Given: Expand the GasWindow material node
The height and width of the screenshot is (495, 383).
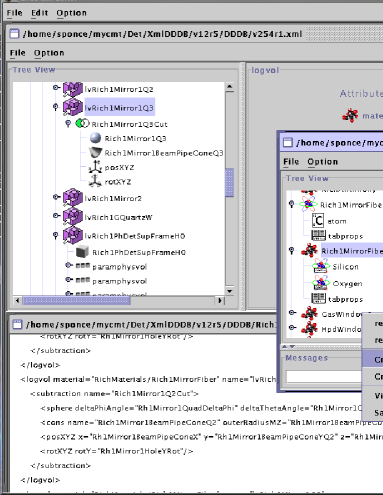Looking at the screenshot, I should tap(292, 313).
